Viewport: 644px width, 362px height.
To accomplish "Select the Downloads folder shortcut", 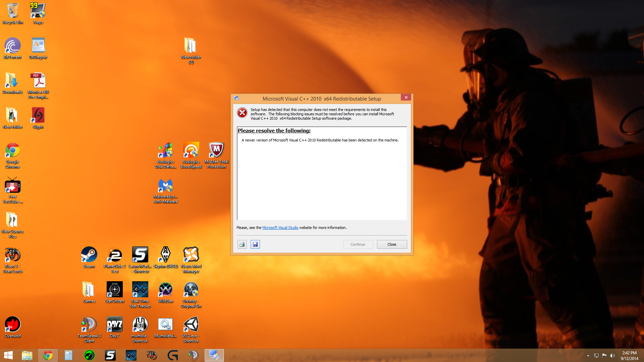I will [13, 83].
